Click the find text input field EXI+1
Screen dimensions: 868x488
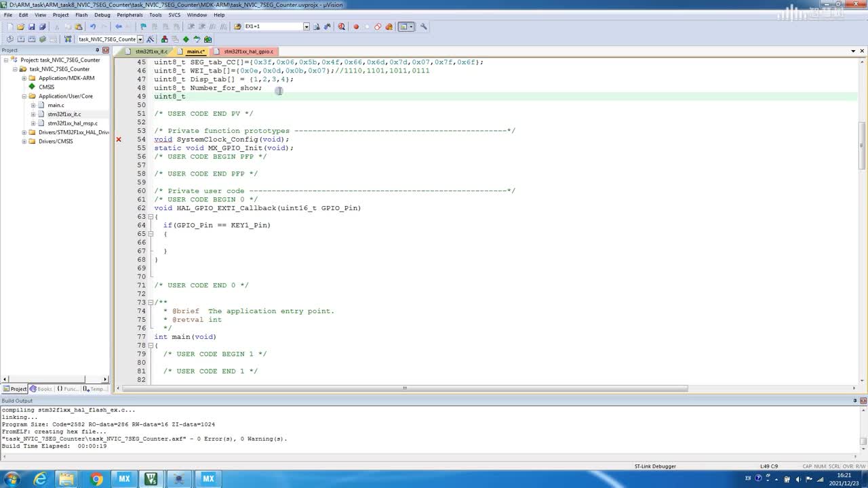coord(273,26)
